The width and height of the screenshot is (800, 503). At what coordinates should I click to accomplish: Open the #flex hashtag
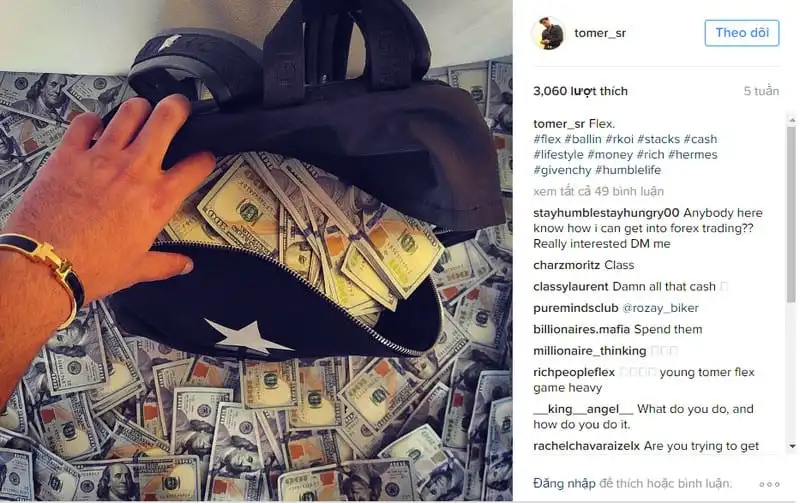coord(547,139)
